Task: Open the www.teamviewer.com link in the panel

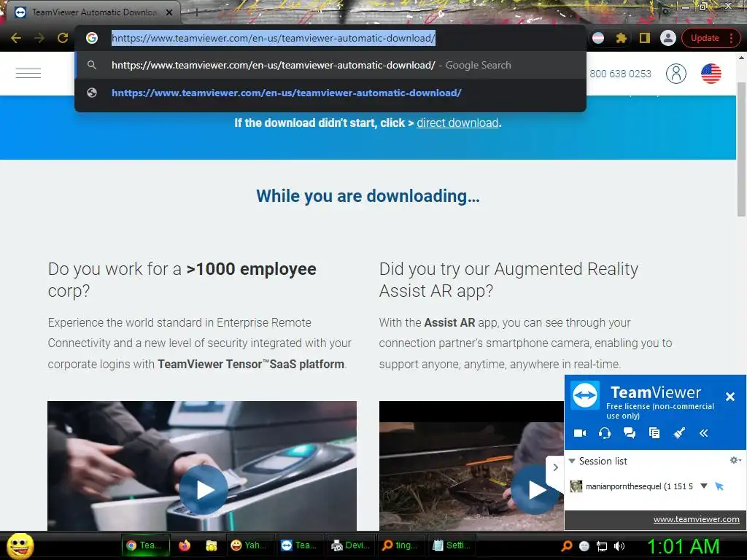Action: click(696, 519)
